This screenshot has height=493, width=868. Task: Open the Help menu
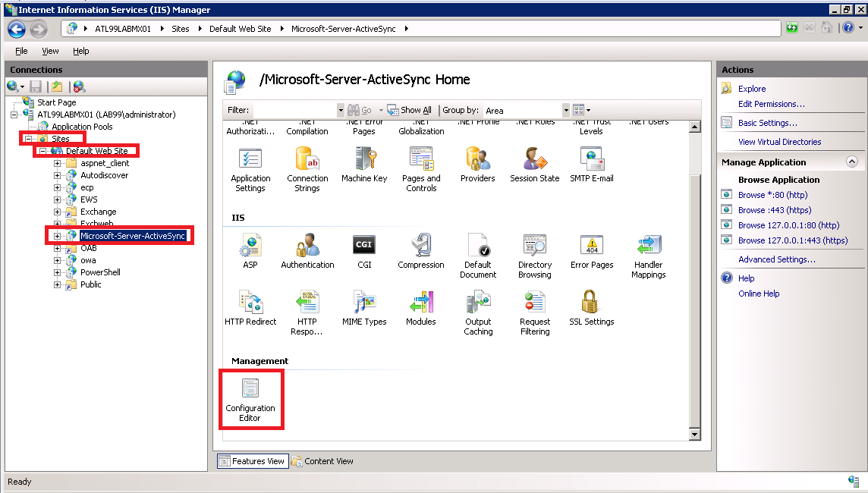pyautogui.click(x=81, y=51)
